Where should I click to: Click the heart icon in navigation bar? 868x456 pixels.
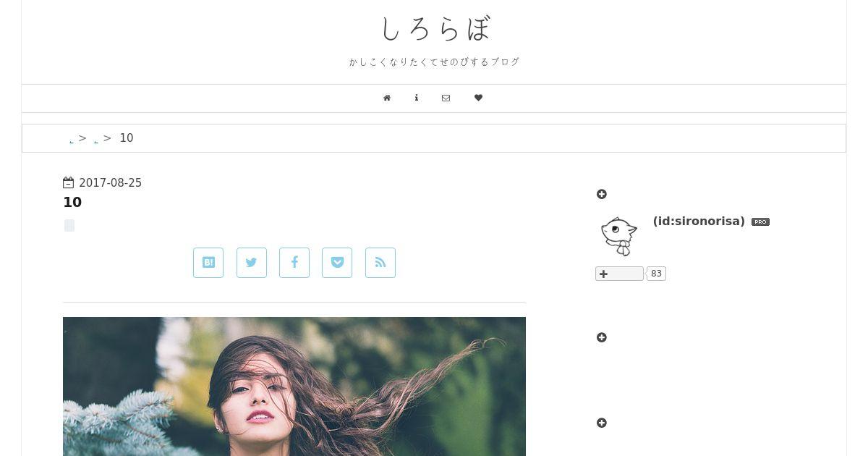click(478, 98)
